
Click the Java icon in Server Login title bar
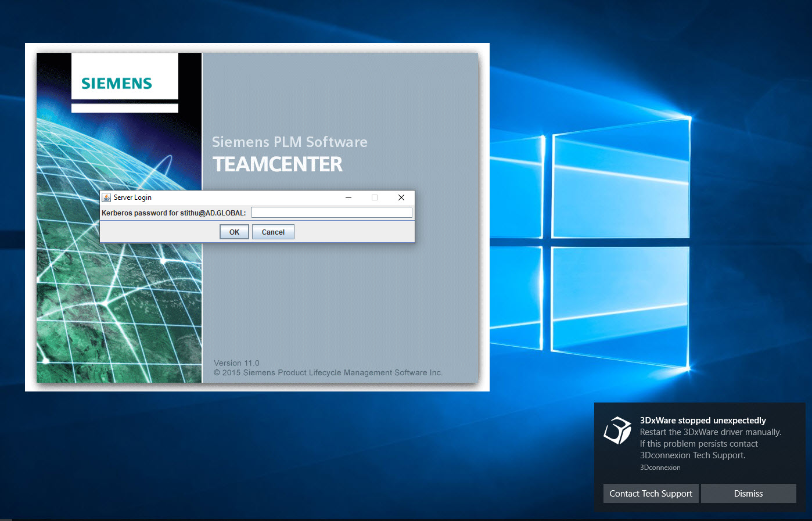tap(106, 197)
